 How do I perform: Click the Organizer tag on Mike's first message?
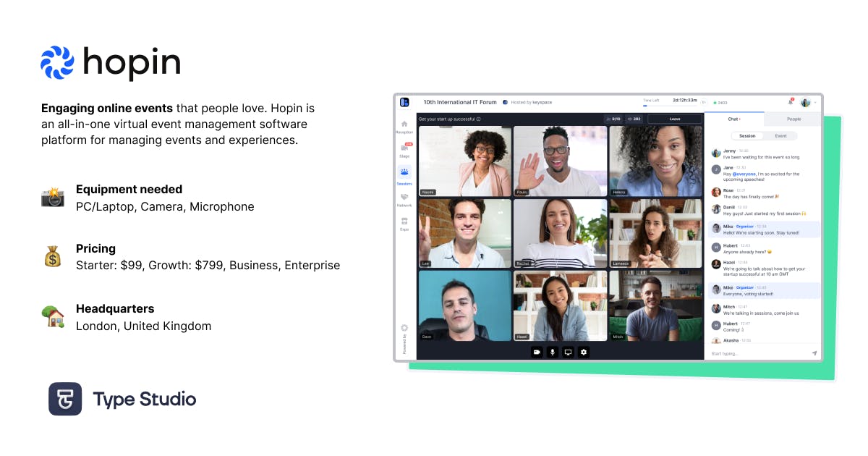744,227
